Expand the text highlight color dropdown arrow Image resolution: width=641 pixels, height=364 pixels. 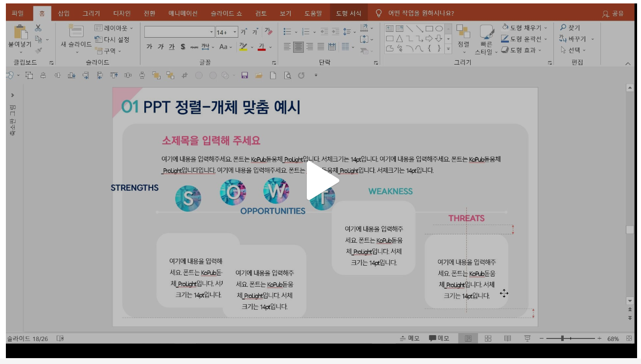pyautogui.click(x=252, y=47)
